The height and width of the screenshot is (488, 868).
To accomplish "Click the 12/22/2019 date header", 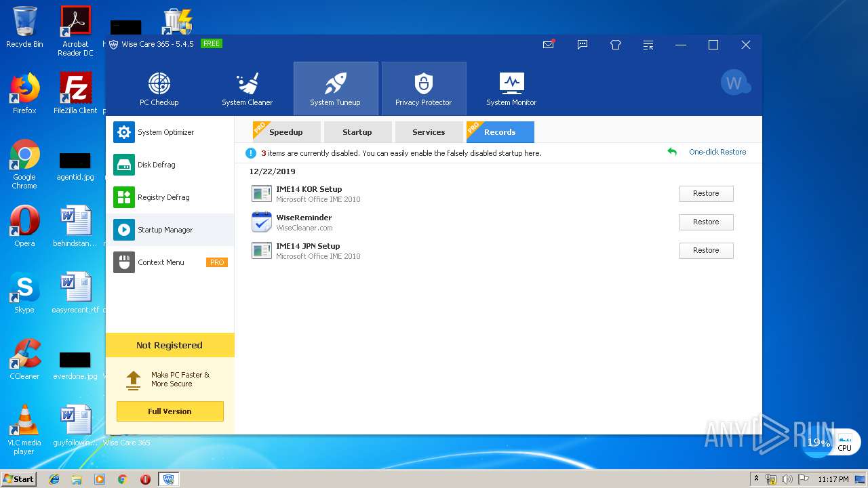I will pyautogui.click(x=272, y=171).
